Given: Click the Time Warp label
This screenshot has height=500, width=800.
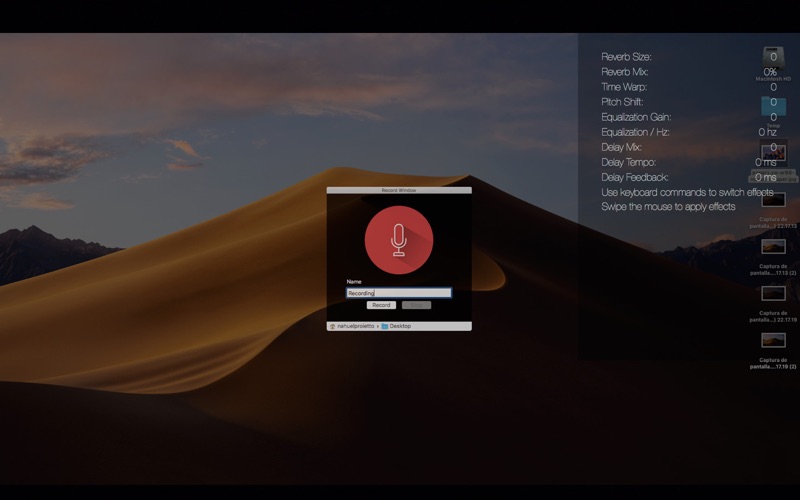Looking at the screenshot, I should (624, 87).
